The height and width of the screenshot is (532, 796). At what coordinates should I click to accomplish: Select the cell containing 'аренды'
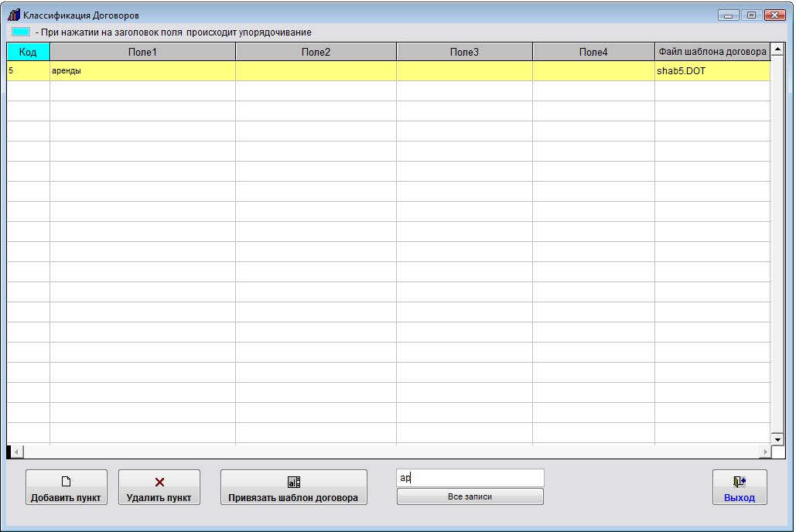click(x=142, y=71)
